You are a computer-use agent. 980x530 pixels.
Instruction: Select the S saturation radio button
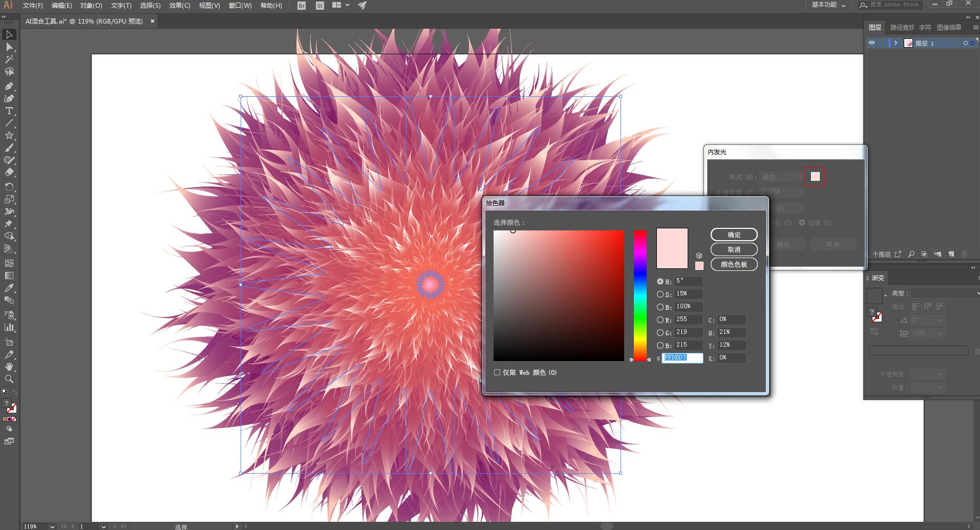[660, 294]
